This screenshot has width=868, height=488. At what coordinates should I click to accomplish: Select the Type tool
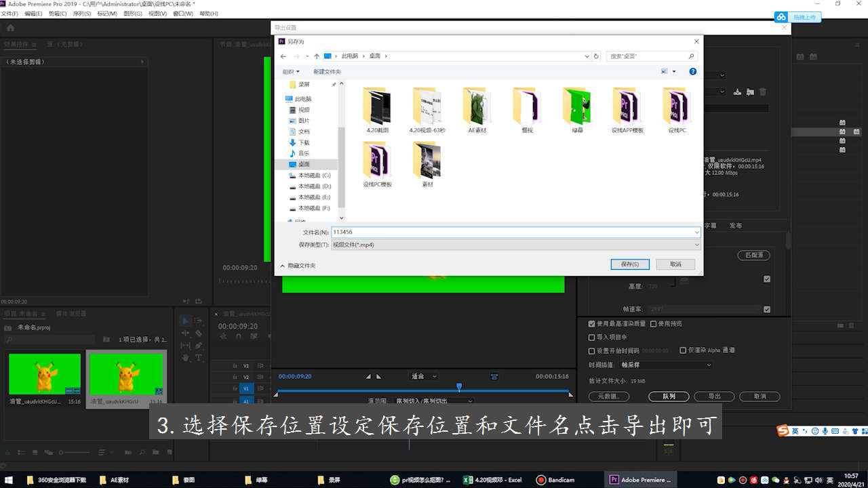[199, 357]
